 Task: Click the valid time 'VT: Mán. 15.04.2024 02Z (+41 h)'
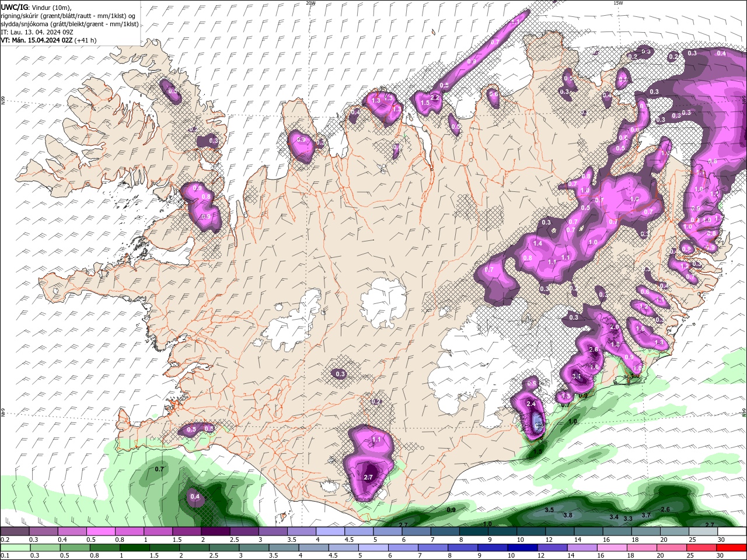48,40
